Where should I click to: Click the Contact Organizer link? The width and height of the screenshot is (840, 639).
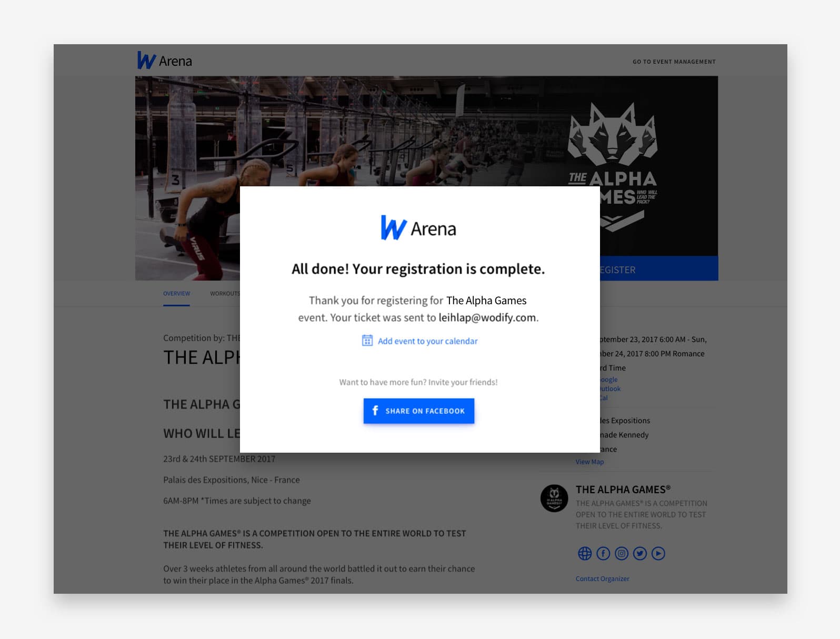pyautogui.click(x=602, y=578)
